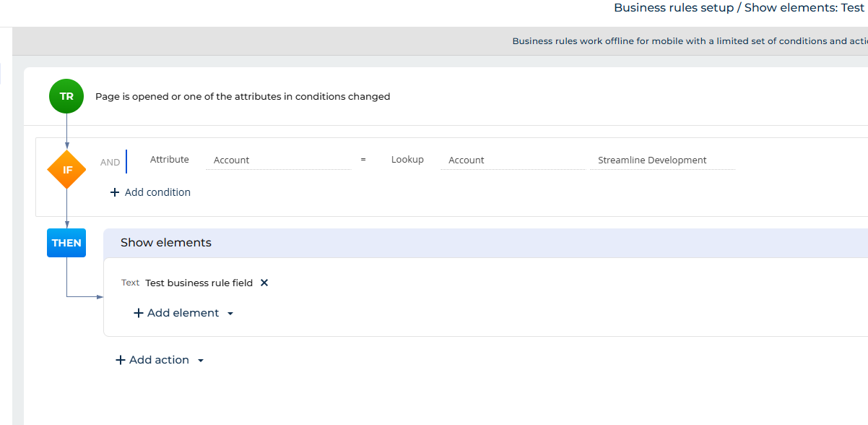Click the plus icon beside Add condition
Viewport: 868px width, 425px height.
pos(115,192)
